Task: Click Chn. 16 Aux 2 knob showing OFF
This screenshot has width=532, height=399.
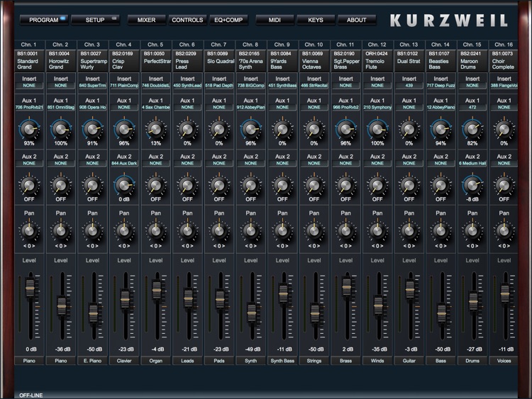Action: 504,185
